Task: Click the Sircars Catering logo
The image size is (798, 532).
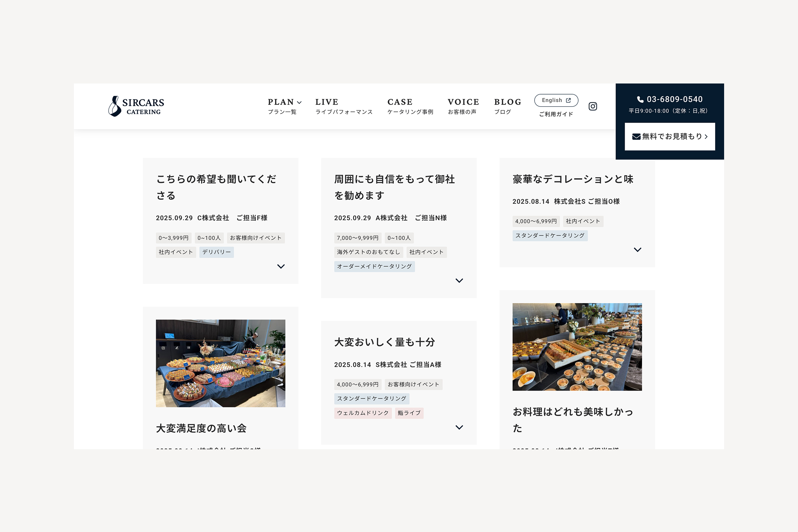Action: tap(136, 106)
